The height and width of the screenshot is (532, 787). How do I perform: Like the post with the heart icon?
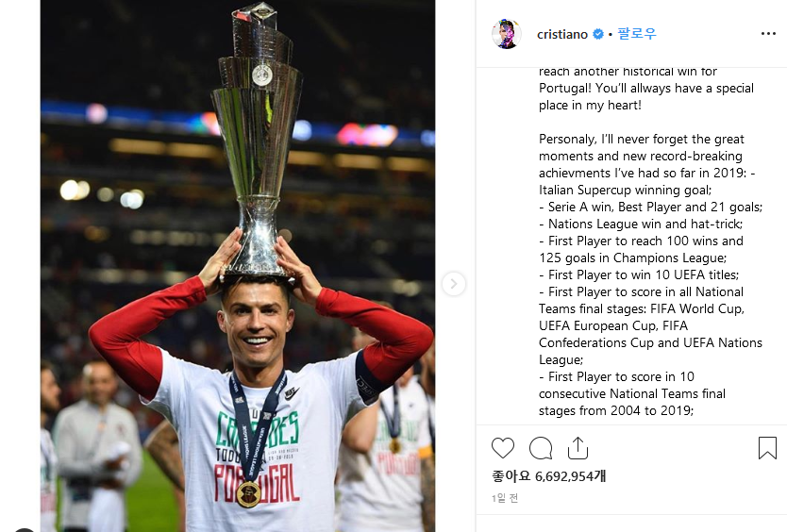[x=502, y=448]
